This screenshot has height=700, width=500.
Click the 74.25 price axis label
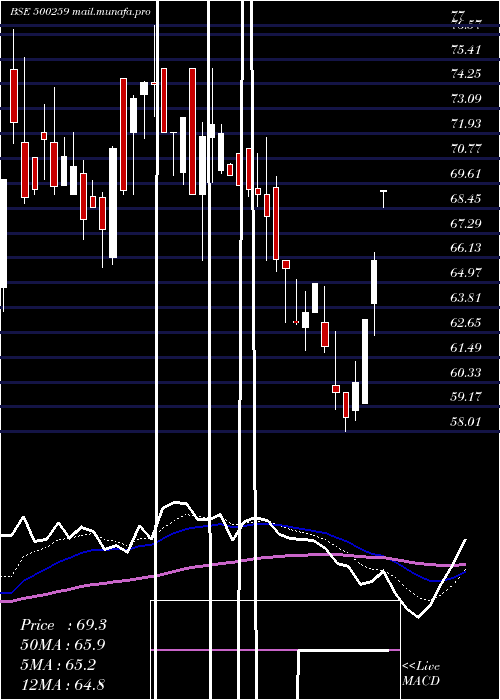[x=466, y=74]
